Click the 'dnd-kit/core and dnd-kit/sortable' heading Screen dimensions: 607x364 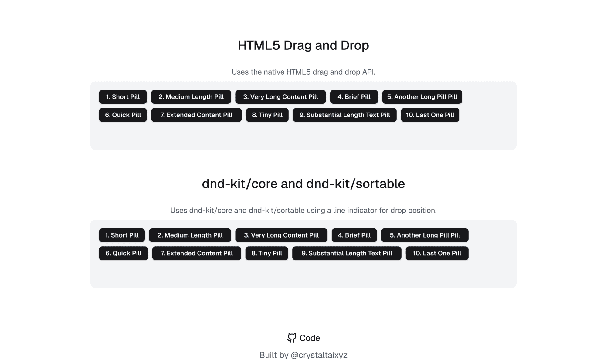(303, 184)
